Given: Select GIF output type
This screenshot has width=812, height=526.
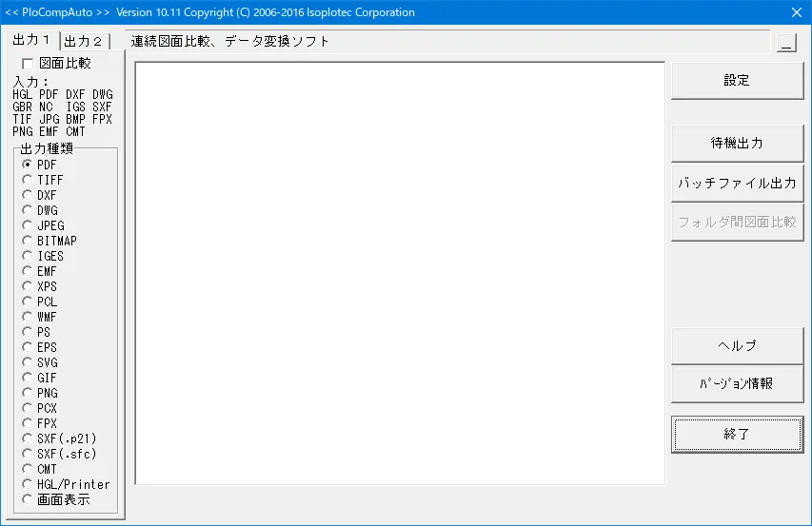Looking at the screenshot, I should 39,378.
